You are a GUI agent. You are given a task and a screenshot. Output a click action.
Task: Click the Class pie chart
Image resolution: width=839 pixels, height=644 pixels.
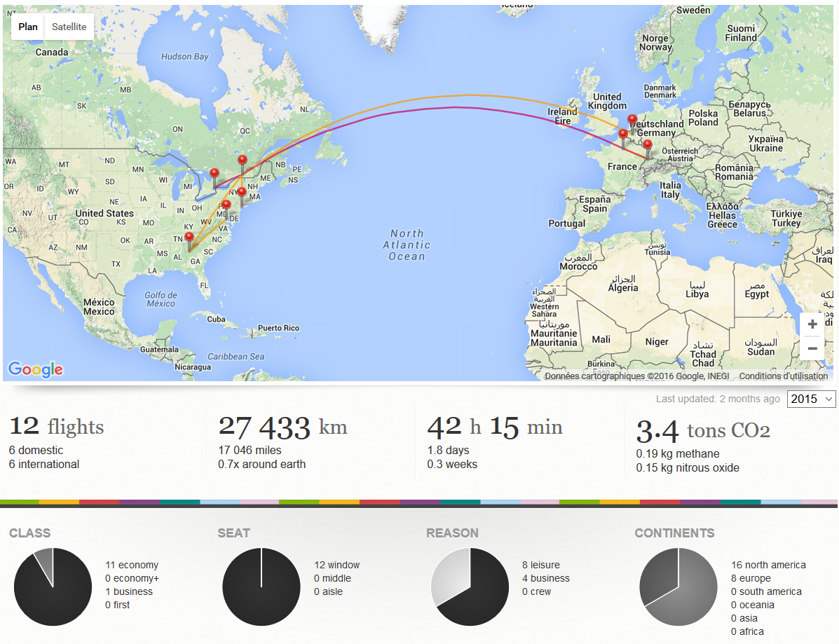click(53, 587)
